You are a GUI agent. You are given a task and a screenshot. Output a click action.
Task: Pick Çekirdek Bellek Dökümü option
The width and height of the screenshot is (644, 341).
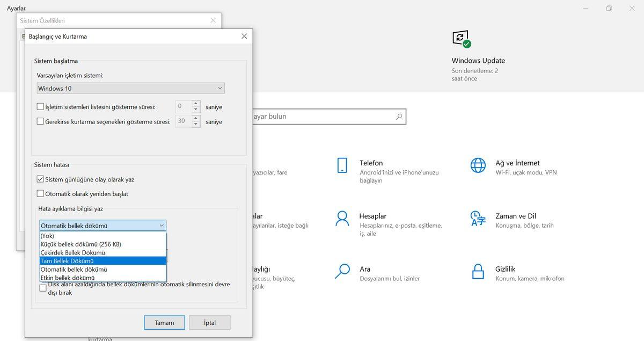[x=72, y=252]
